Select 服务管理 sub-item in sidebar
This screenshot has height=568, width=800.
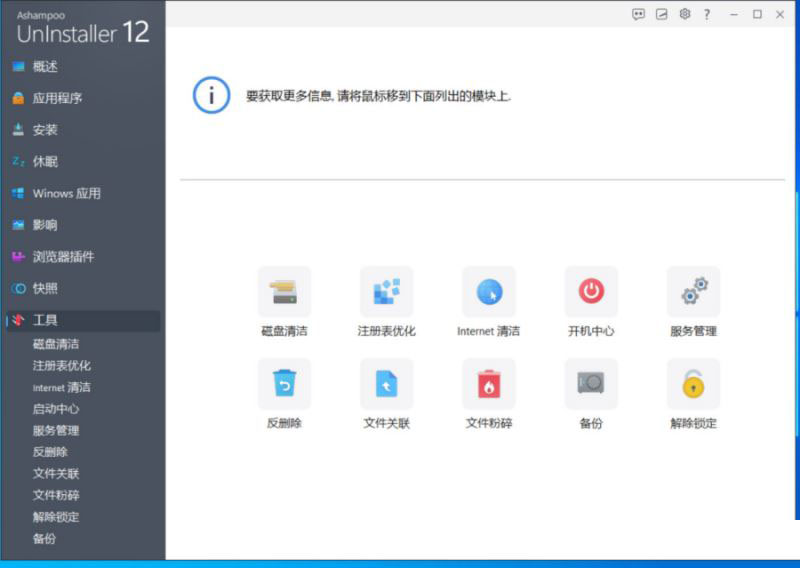pyautogui.click(x=56, y=430)
